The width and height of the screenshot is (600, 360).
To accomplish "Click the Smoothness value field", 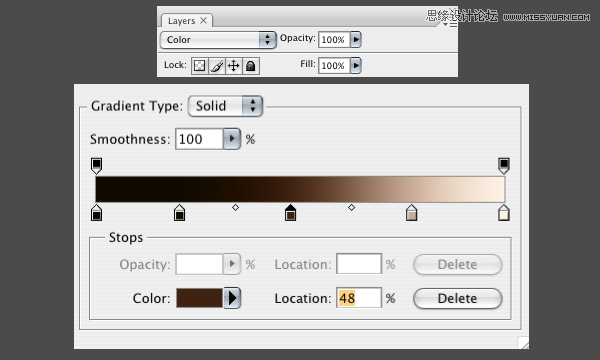I will [199, 139].
